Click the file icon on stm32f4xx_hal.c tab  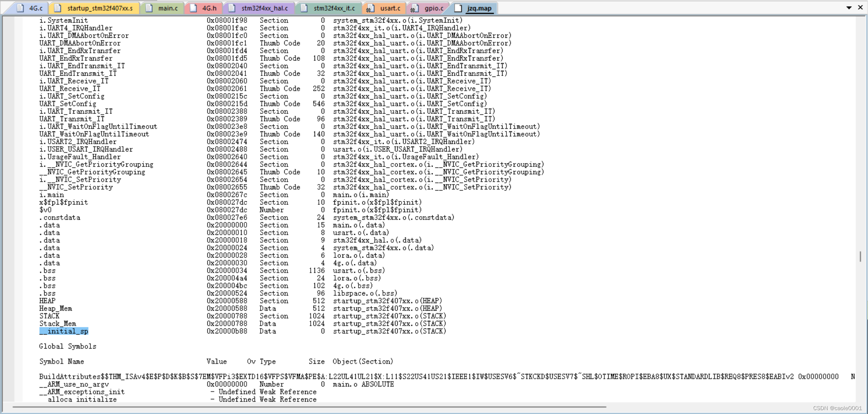point(232,8)
